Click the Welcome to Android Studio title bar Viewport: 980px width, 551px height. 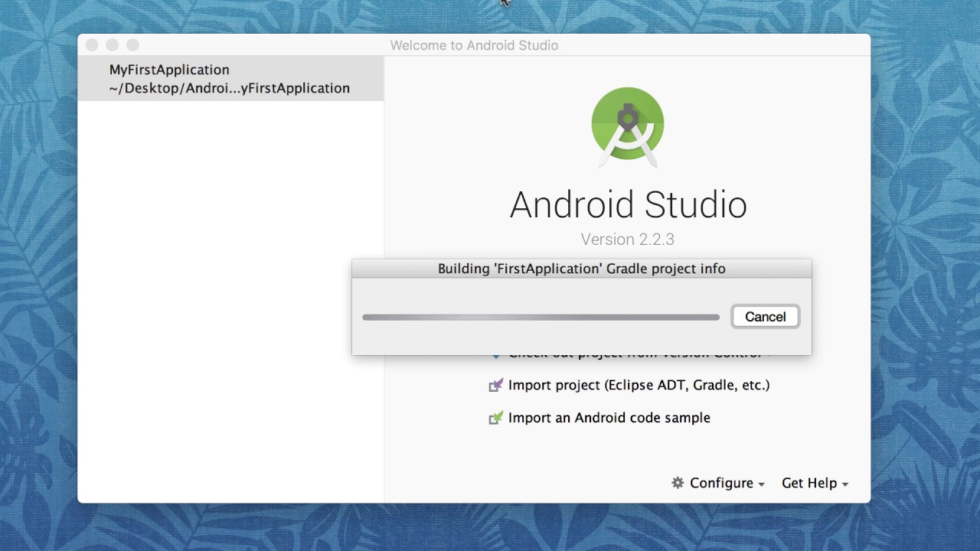click(474, 45)
